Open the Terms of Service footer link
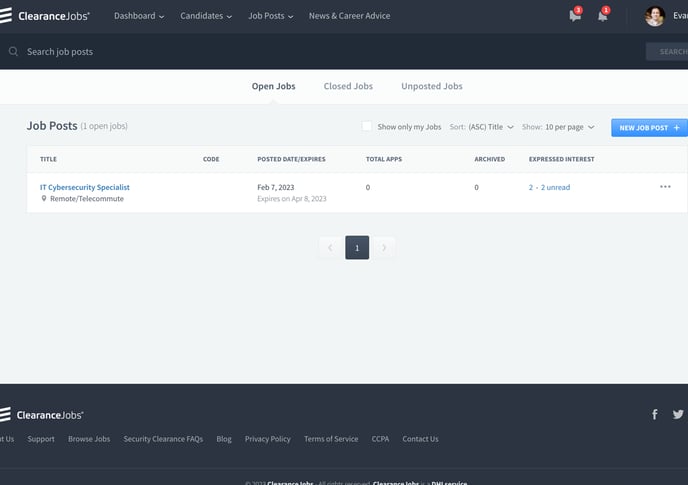 coord(331,439)
